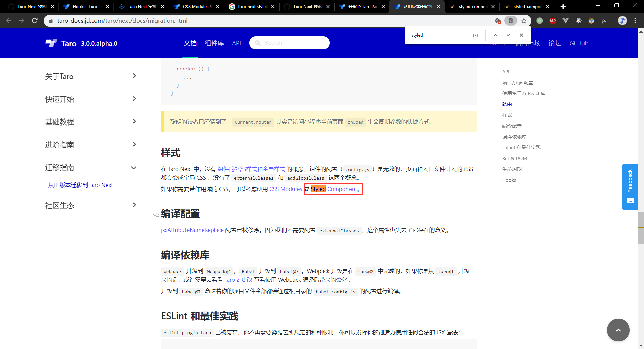The height and width of the screenshot is (349, 644).
Task: Open 组件的外部样式和全局样式 link
Action: [251, 169]
